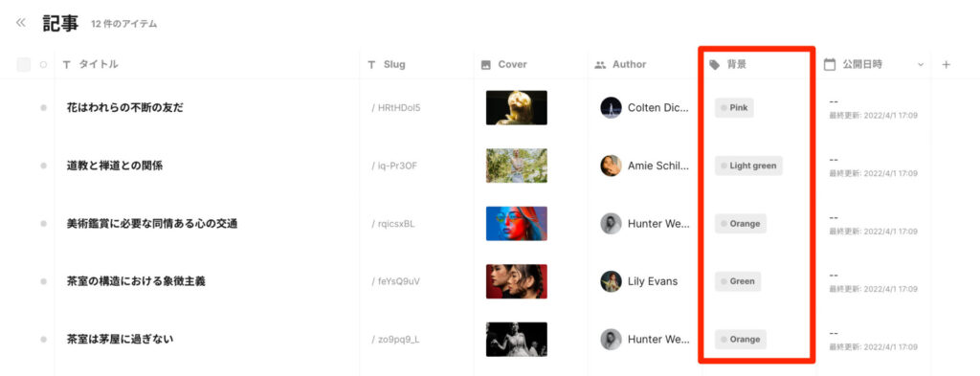Click Colten Dic... author avatar
This screenshot has width=980, height=376.
[x=611, y=107]
